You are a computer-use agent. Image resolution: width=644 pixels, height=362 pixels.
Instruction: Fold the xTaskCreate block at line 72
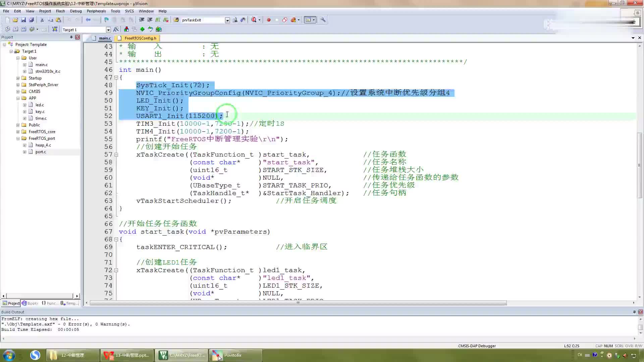116,270
